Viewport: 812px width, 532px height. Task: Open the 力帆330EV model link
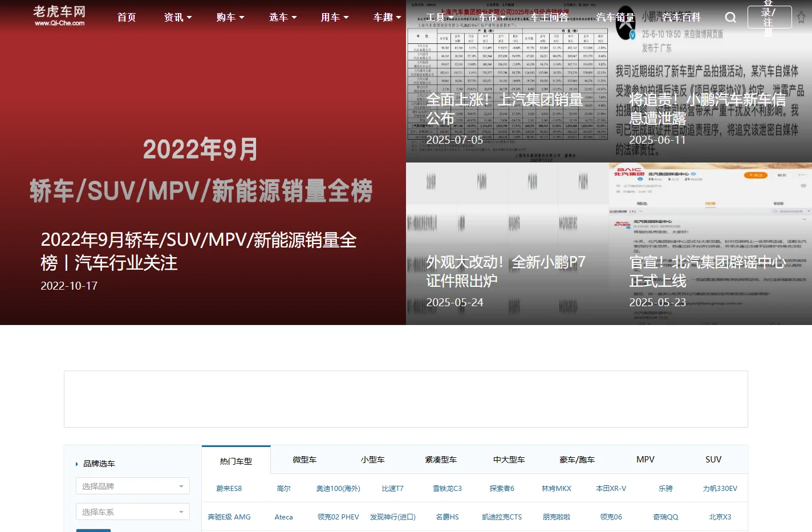tap(720, 489)
